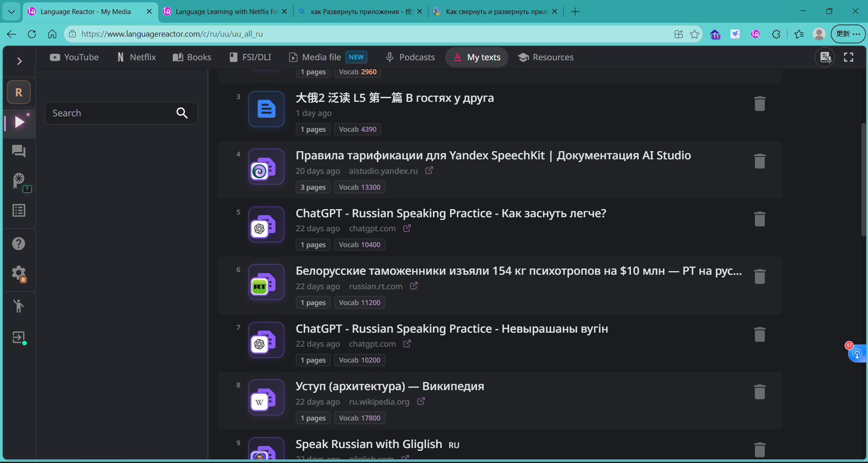The image size is (868, 463).
Task: Open 'Уступ (архитектура) — Википедия' text
Action: tap(390, 387)
